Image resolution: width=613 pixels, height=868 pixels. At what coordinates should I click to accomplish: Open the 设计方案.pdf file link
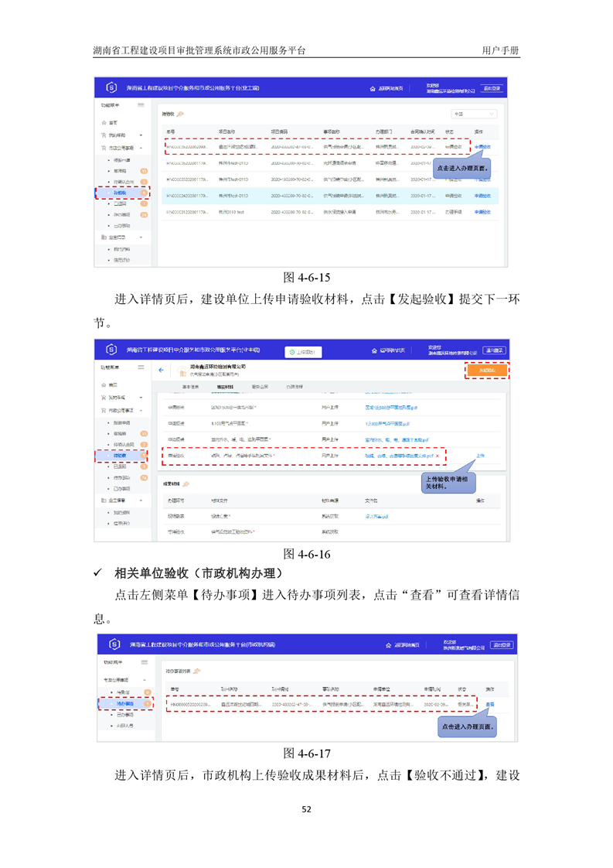click(x=376, y=517)
